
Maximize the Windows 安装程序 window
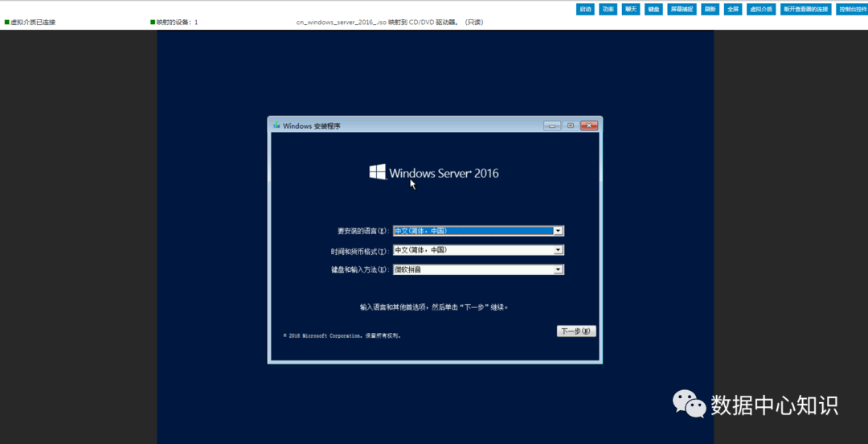pyautogui.click(x=571, y=125)
